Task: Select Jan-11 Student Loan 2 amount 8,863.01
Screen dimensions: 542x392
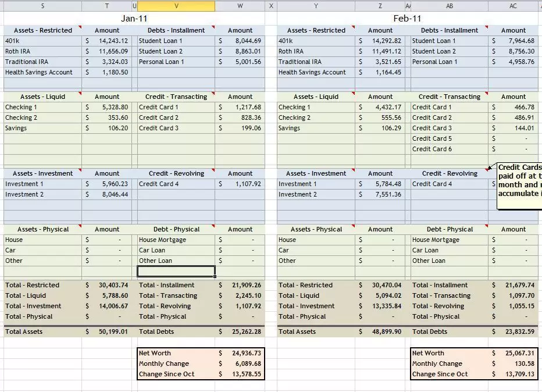Action: pos(240,51)
